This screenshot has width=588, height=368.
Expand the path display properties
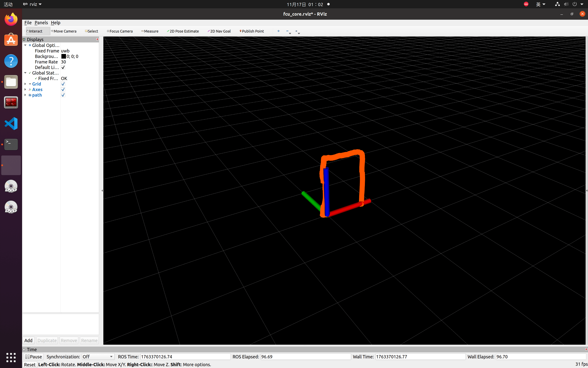pyautogui.click(x=25, y=95)
